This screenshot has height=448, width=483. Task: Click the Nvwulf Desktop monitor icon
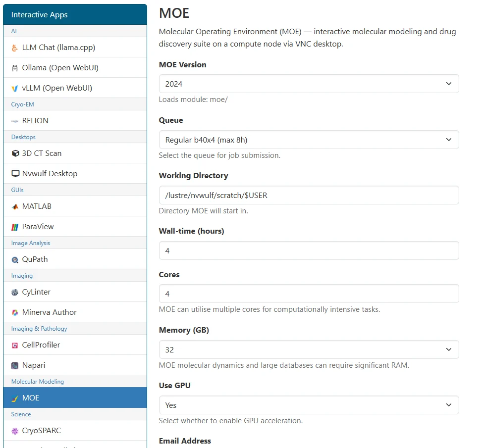[x=15, y=174]
